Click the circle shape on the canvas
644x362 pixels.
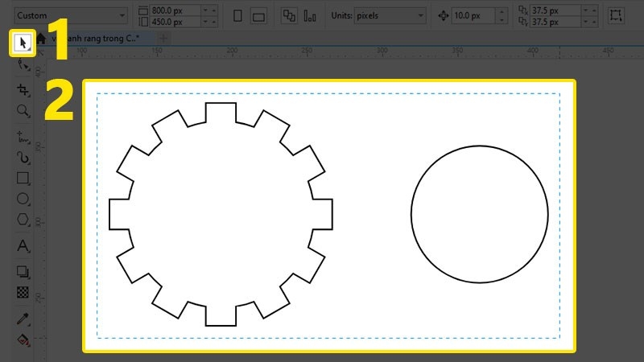(x=479, y=146)
